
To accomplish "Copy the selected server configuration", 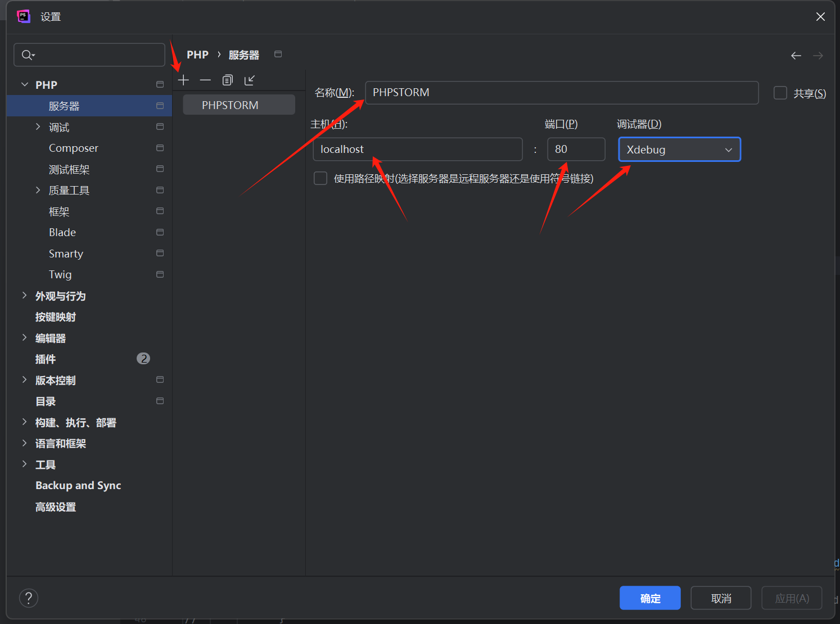I will tap(227, 80).
